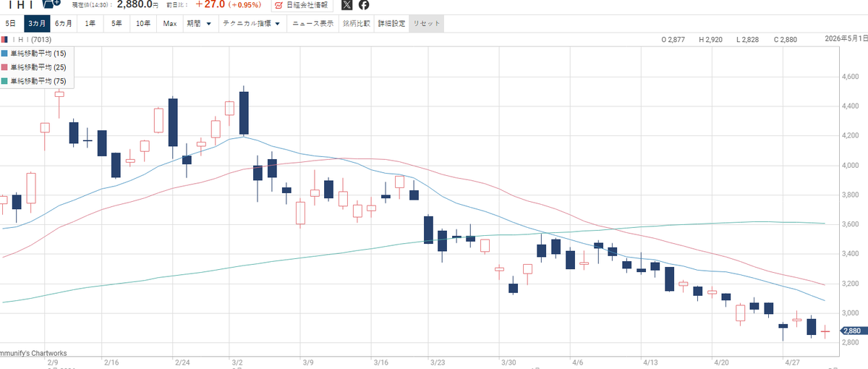Share the chart on X
Screen dimensions: 868x369
(346, 5)
